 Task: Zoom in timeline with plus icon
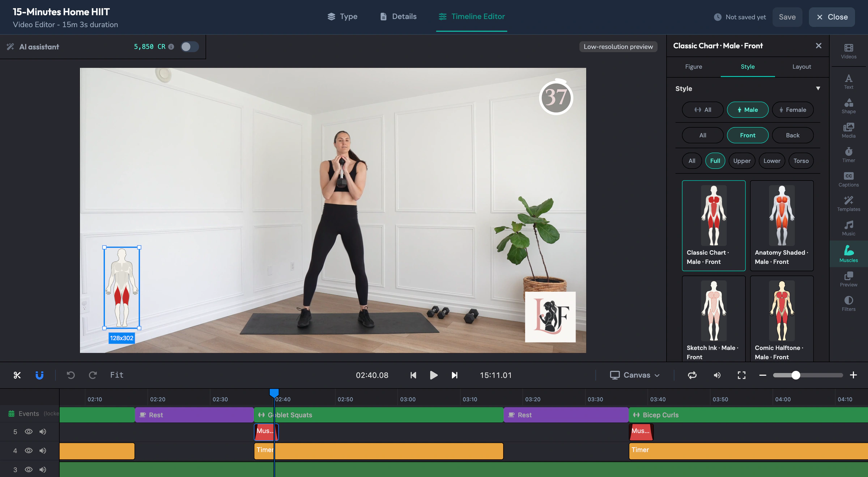click(x=854, y=375)
